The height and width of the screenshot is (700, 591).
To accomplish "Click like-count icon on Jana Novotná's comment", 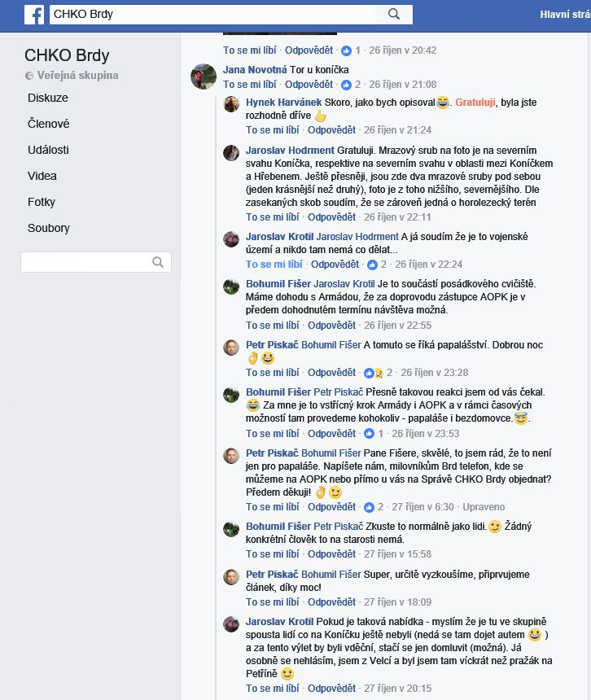I will [347, 85].
